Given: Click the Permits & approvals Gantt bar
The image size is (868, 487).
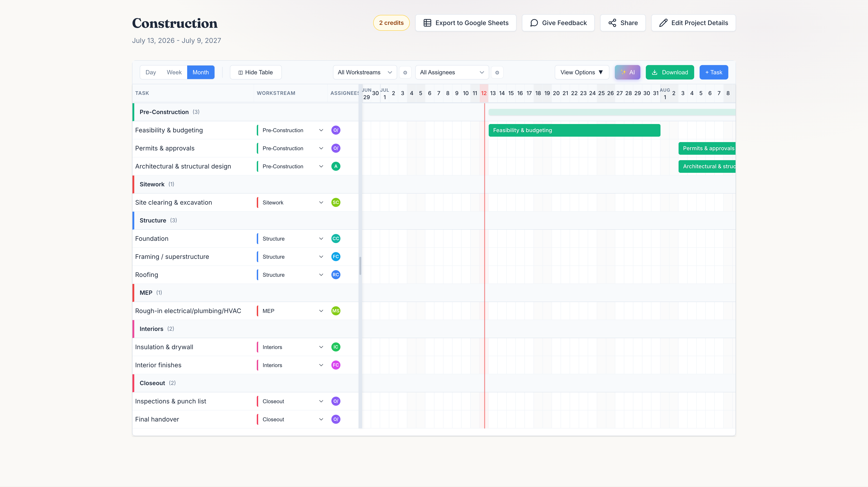Looking at the screenshot, I should pos(707,148).
